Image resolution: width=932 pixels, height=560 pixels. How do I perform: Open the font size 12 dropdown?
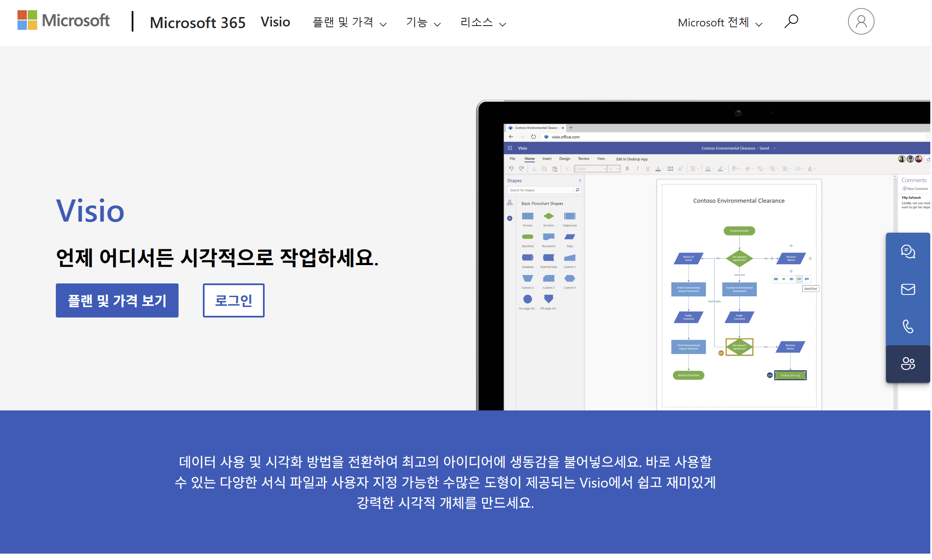(614, 169)
